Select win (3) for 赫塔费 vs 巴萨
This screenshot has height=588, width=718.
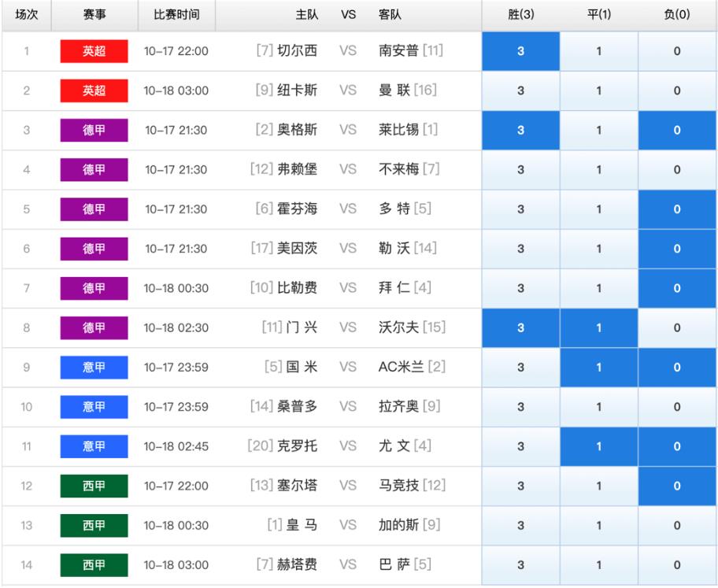coord(520,565)
